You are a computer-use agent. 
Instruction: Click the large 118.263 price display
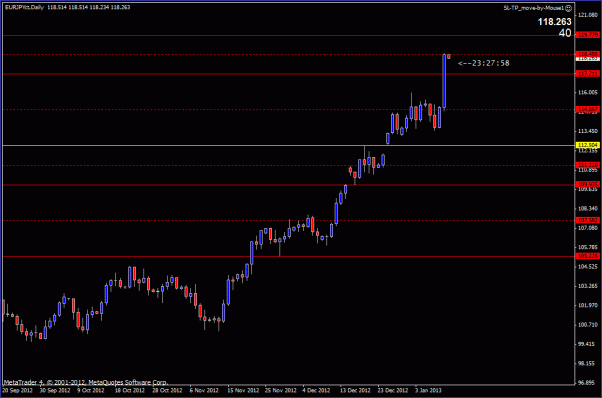pos(554,22)
